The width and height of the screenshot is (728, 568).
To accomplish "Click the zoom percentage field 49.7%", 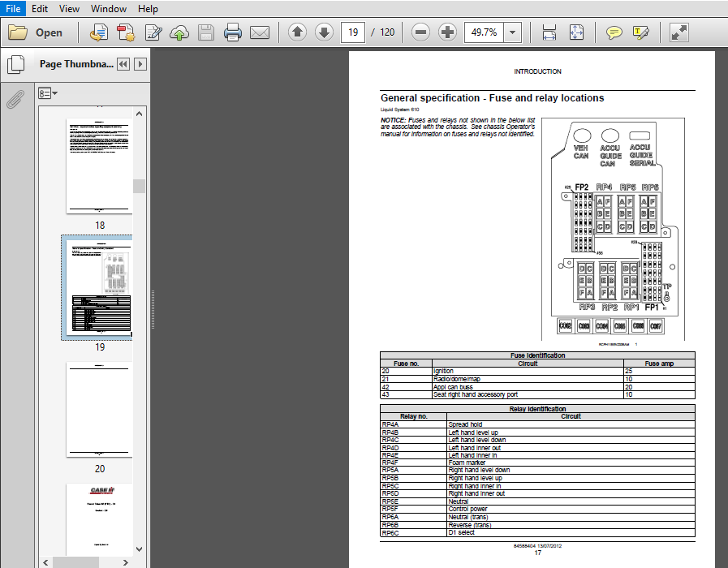I will [x=484, y=32].
